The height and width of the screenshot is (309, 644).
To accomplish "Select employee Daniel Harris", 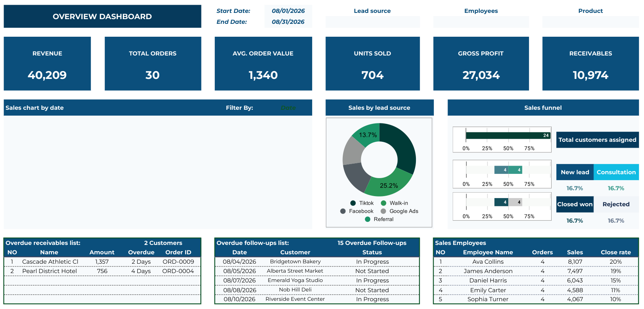I will (x=488, y=280).
